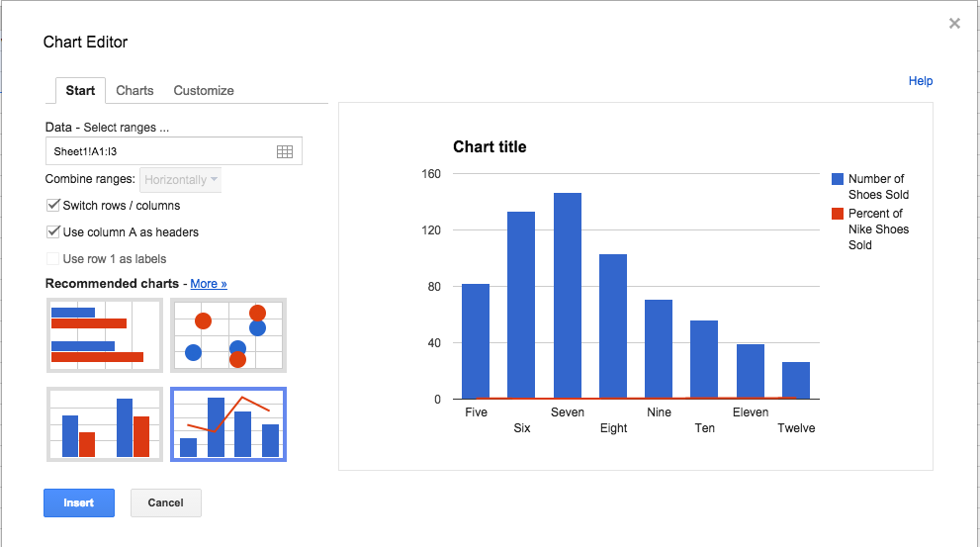
Task: Click the data range input field
Action: pos(158,151)
